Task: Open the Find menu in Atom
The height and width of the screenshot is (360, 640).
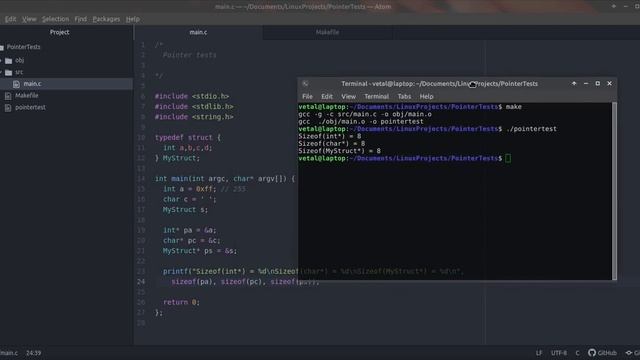Action: click(x=80, y=19)
